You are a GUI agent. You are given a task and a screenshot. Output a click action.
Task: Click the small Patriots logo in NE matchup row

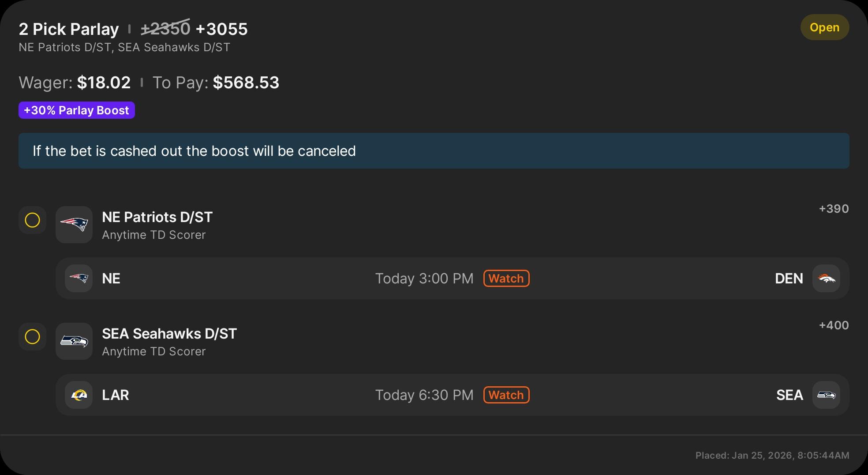pyautogui.click(x=79, y=278)
